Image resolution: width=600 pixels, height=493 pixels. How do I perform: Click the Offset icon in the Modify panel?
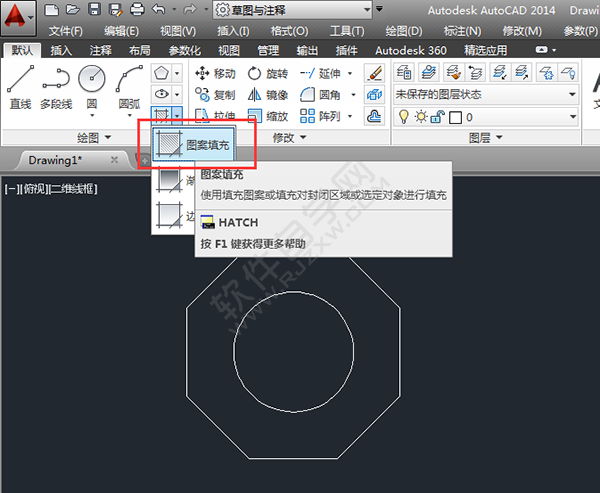[x=374, y=116]
